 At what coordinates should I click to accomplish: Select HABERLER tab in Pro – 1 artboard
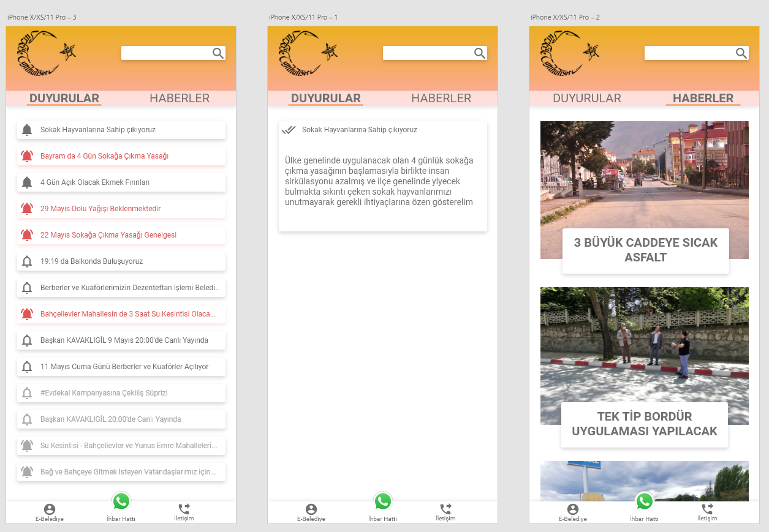pos(441,99)
